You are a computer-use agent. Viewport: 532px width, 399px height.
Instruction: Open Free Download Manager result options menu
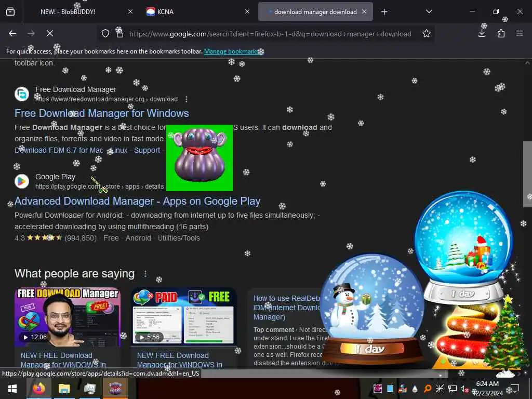pyautogui.click(x=187, y=99)
